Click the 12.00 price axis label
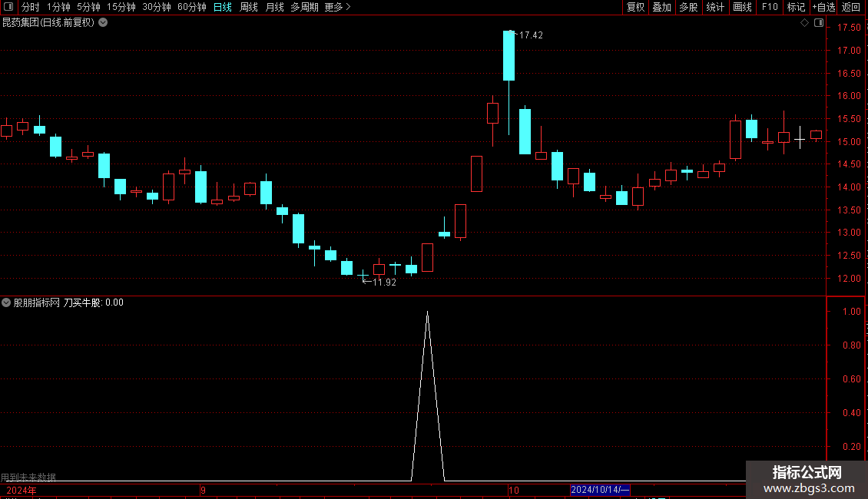The image size is (868, 499). tap(849, 278)
